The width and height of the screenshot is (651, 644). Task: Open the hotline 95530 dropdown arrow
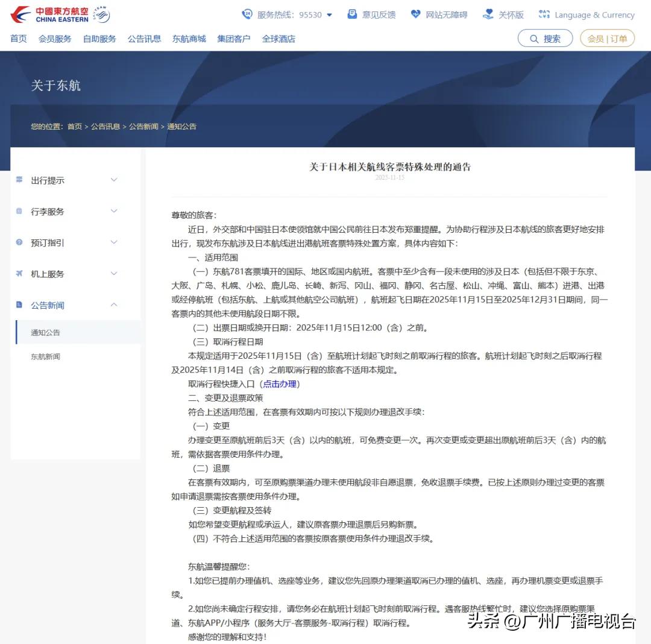[x=330, y=15]
